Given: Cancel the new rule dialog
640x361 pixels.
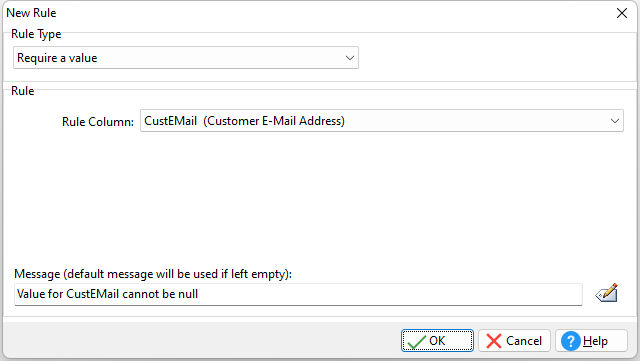Looking at the screenshot, I should click(x=514, y=341).
